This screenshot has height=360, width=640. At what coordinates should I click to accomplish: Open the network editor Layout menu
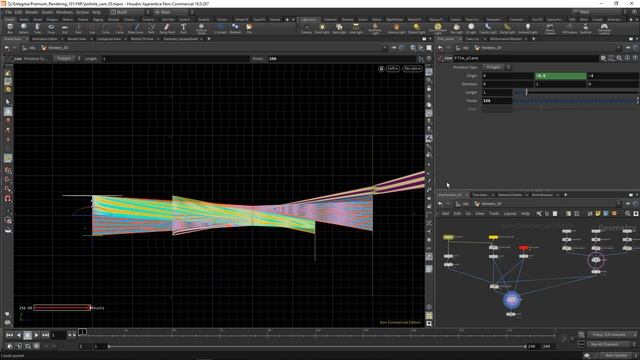coord(510,213)
